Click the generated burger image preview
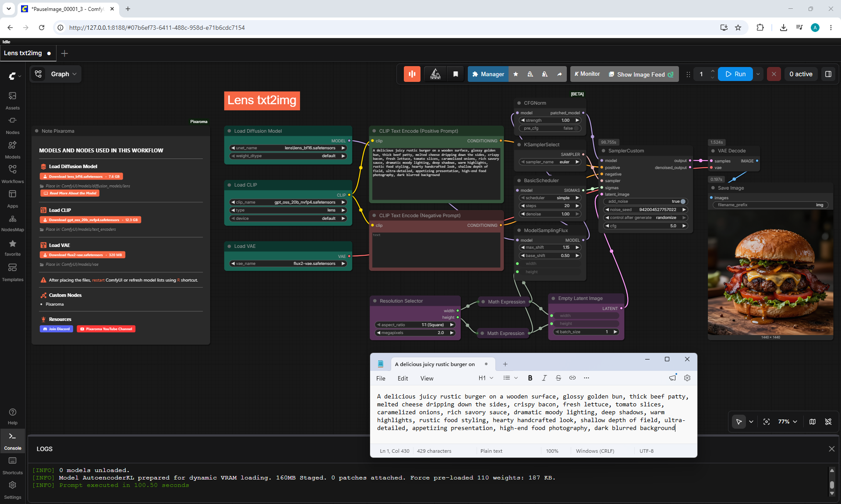Image resolution: width=841 pixels, height=504 pixels. tap(770, 273)
